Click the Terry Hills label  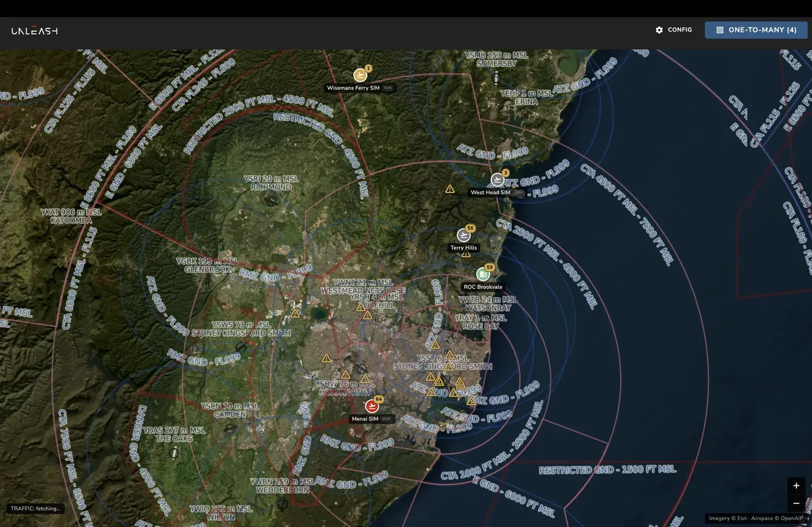click(464, 248)
